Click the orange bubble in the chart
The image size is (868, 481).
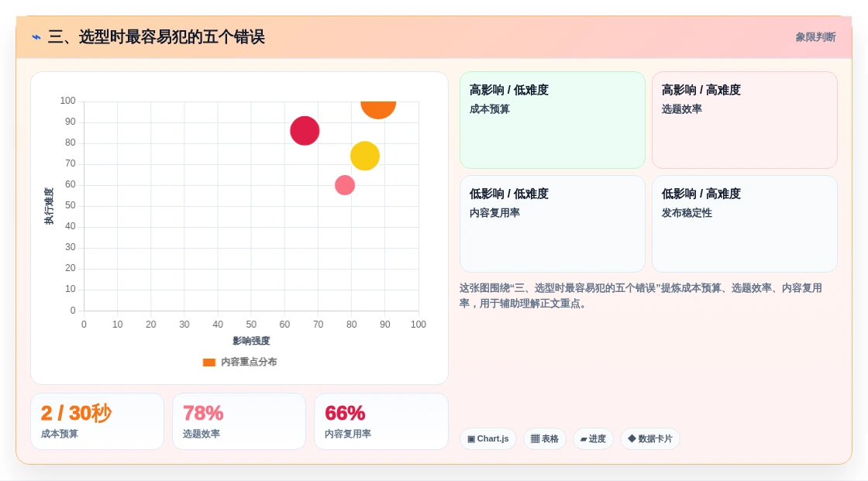[x=378, y=109]
